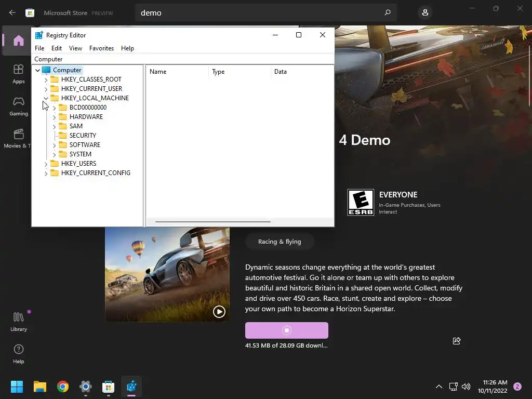This screenshot has width=532, height=399.
Task: Expand HKEY_USERS chevron
Action: (46, 164)
